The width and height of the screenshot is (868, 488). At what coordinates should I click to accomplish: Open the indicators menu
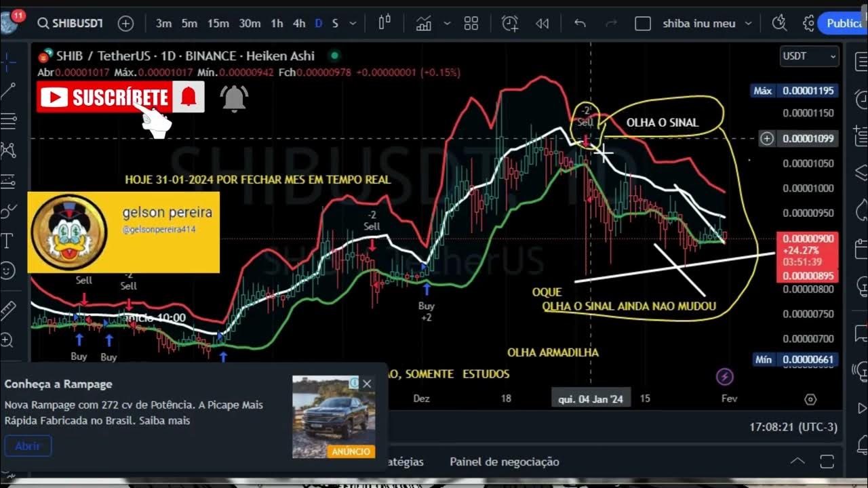point(424,24)
